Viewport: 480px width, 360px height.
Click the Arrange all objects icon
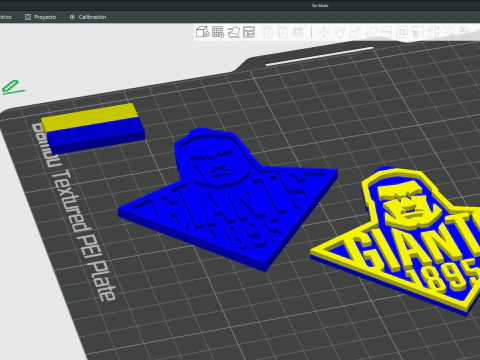point(249,32)
